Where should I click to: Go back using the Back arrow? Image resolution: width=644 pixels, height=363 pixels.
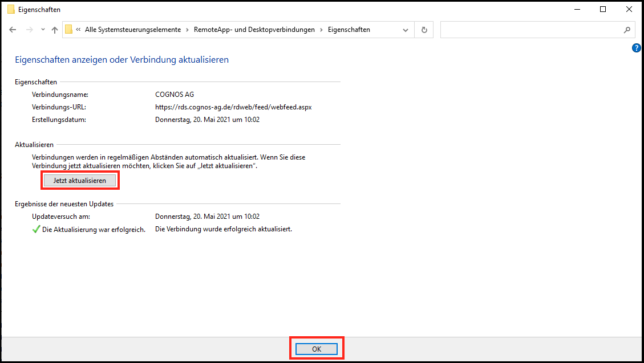13,30
